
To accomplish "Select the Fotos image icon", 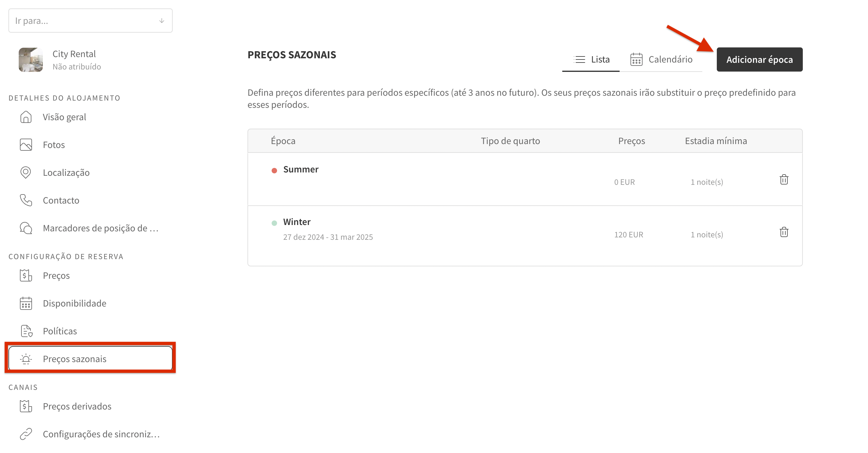I will pos(26,145).
